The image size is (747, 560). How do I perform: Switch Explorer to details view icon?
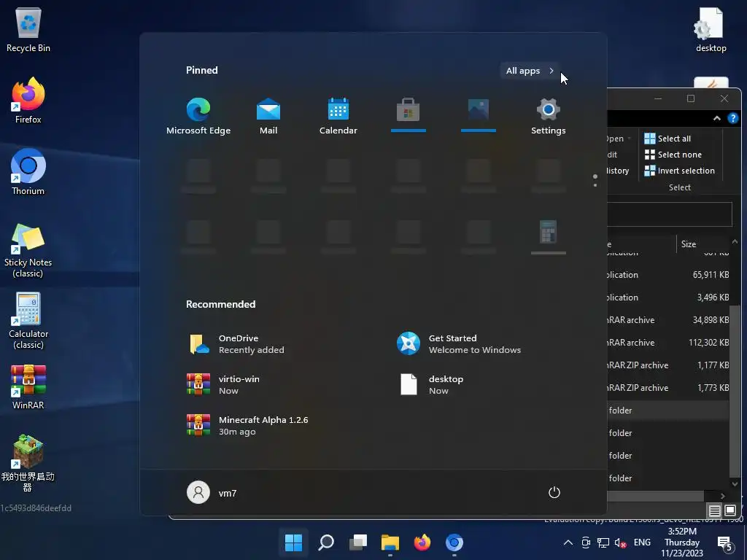tap(714, 511)
